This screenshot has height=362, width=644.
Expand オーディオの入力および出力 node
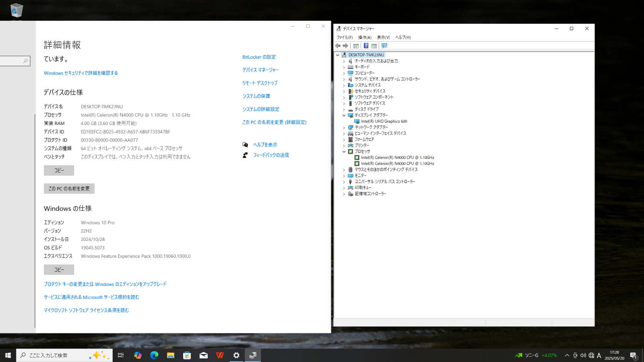pyautogui.click(x=344, y=61)
